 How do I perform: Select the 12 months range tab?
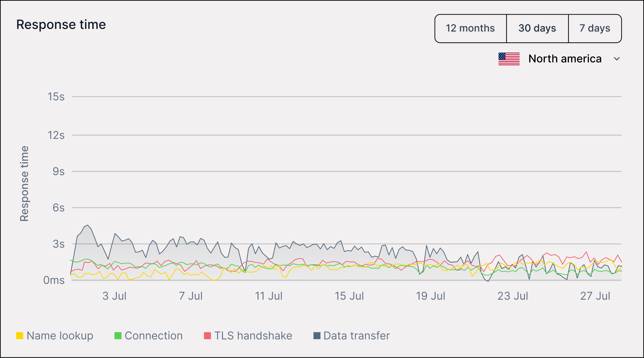tap(471, 28)
